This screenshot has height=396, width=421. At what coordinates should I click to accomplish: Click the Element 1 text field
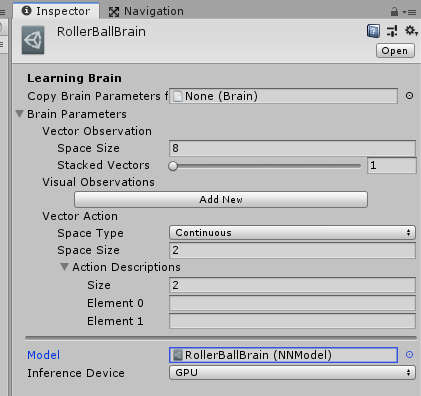(292, 321)
